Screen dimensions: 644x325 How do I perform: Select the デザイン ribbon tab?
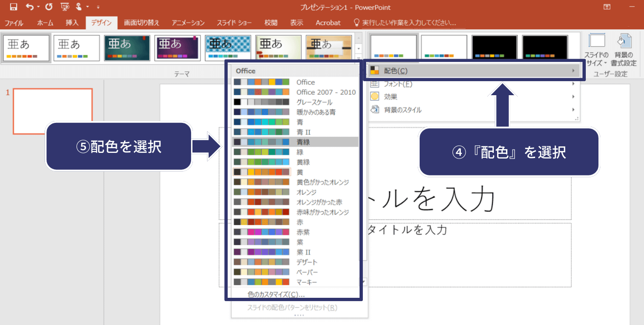coord(101,23)
